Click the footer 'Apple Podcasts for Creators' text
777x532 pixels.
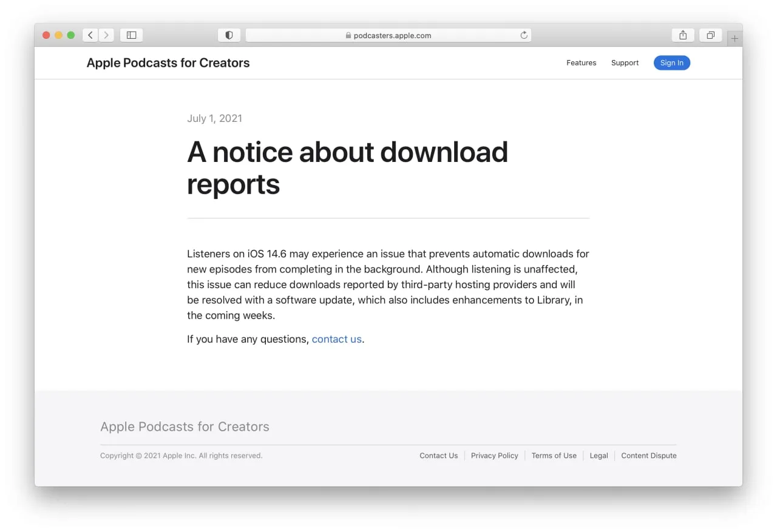(185, 426)
